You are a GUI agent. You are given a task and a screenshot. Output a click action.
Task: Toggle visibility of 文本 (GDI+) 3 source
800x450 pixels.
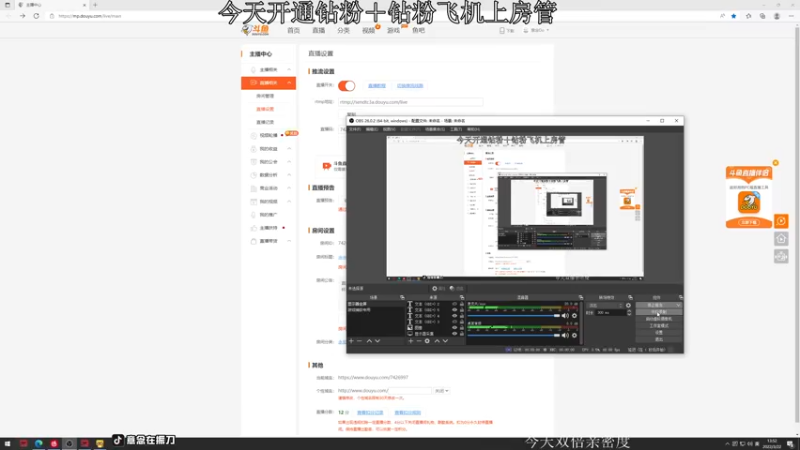pos(455,322)
